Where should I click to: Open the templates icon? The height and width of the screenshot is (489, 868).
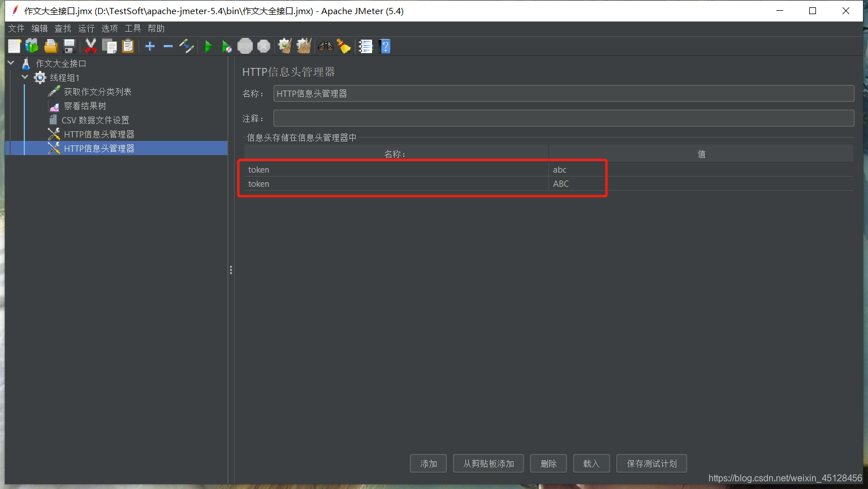tap(32, 46)
